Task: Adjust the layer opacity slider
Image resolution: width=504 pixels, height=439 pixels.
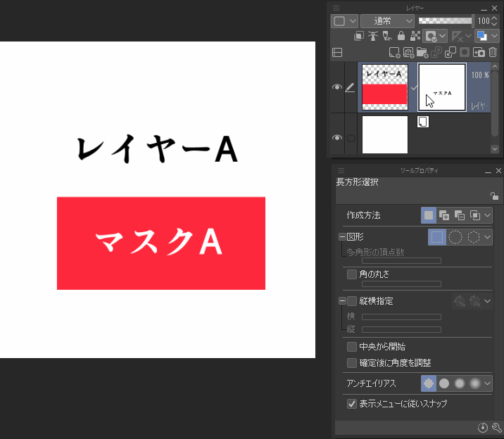Action: coord(446,21)
